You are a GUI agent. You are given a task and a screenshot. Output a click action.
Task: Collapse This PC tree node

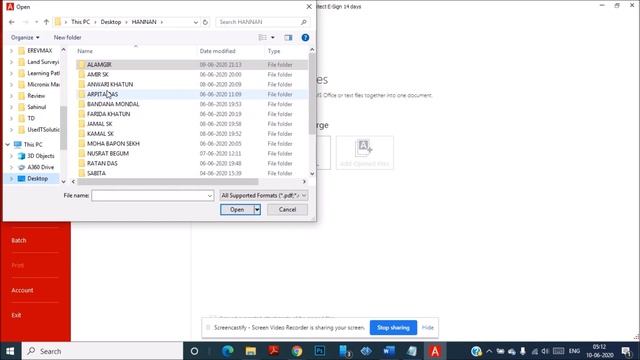pos(7,144)
